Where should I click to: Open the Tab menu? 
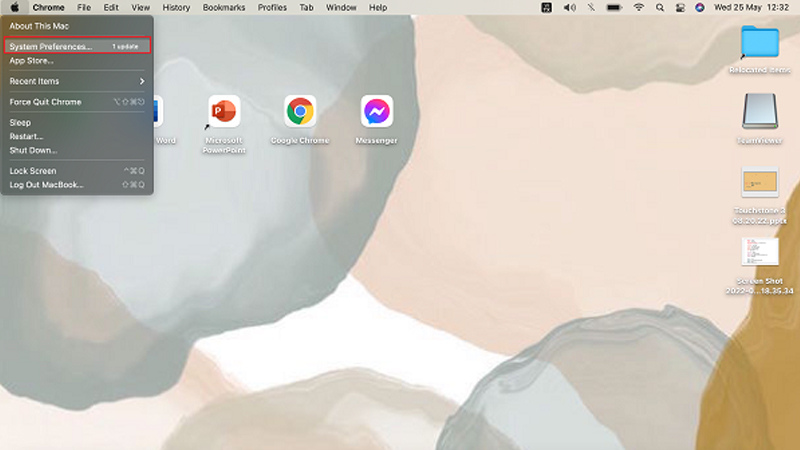click(x=306, y=8)
